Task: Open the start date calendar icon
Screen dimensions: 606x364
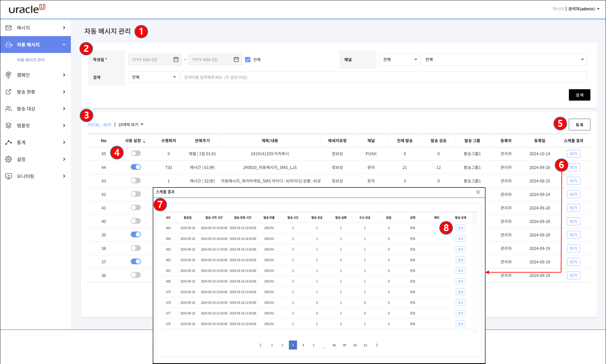Action: 176,59
